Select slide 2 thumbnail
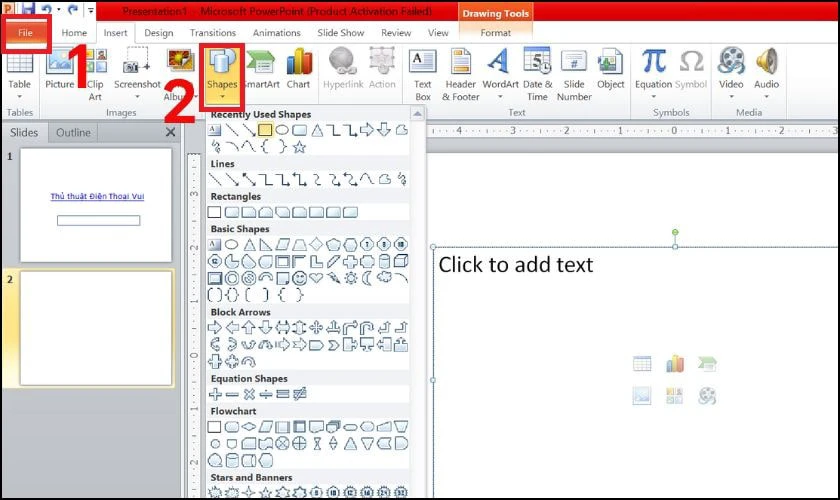This screenshot has height=500, width=840. [x=96, y=328]
